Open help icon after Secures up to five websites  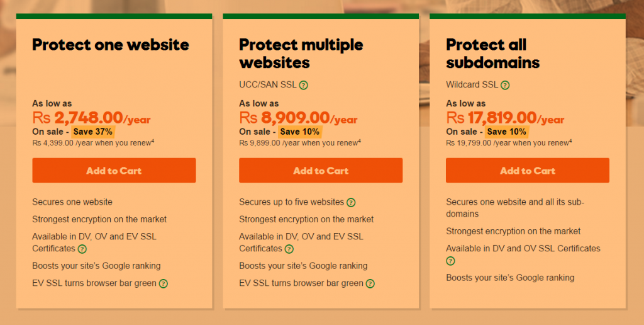351,202
